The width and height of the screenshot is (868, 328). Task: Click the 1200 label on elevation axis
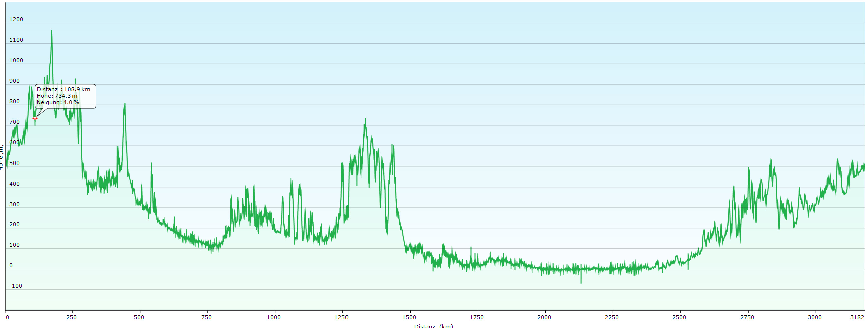pos(16,19)
